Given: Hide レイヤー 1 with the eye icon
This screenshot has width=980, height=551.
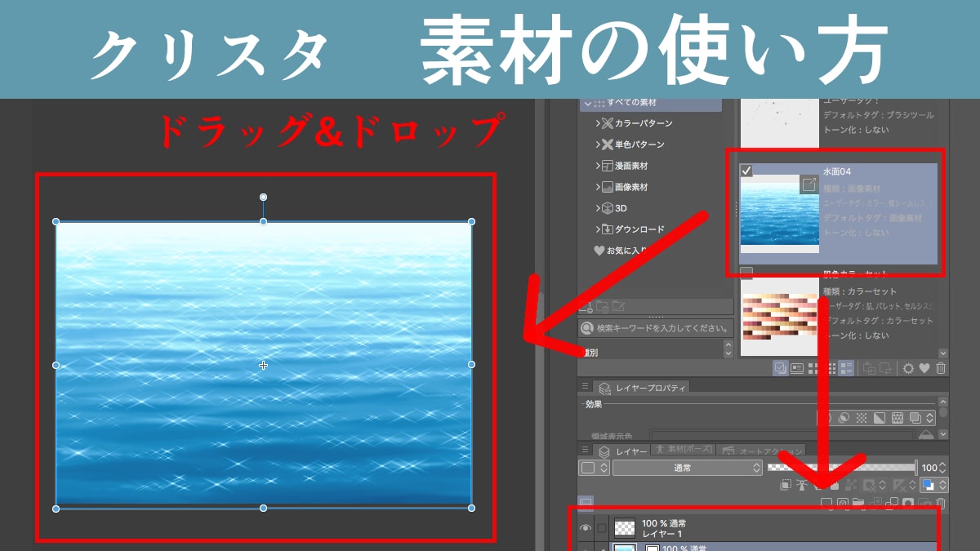Looking at the screenshot, I should coord(586,528).
